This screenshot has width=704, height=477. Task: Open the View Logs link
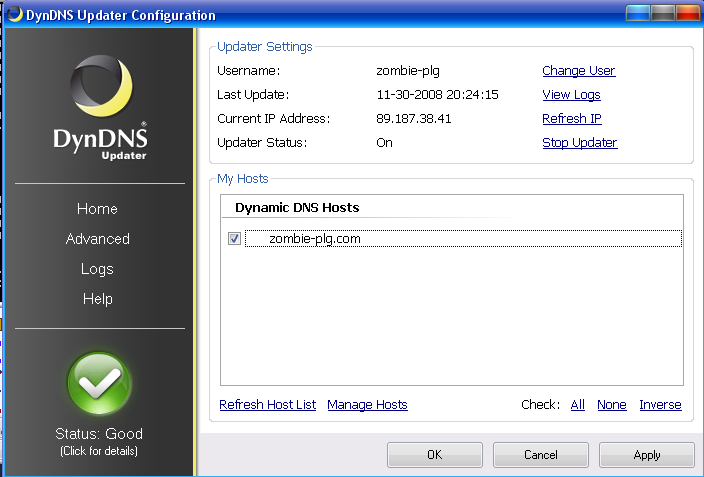point(571,95)
